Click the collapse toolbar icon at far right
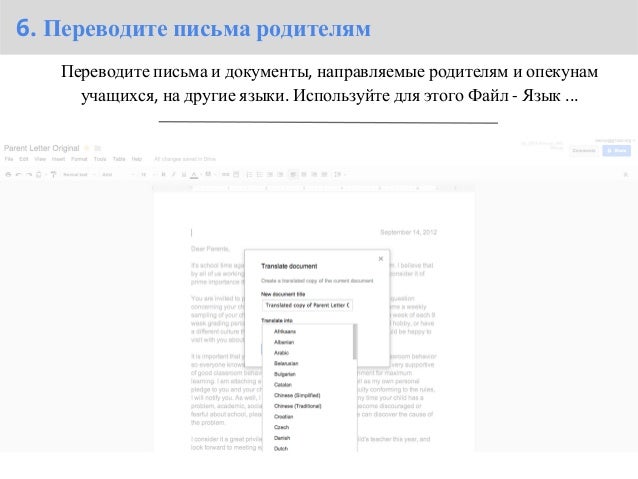Image resolution: width=638 pixels, height=479 pixels. pos(626,175)
